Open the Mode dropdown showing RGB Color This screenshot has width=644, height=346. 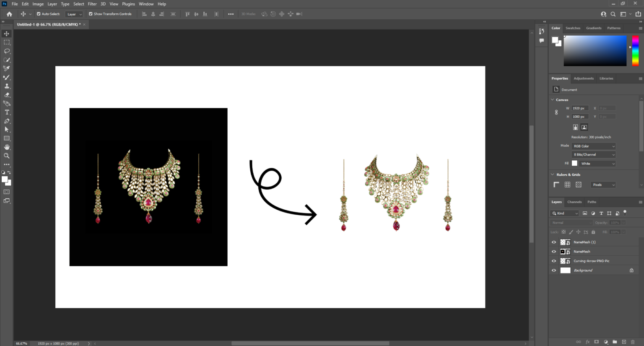pos(593,146)
